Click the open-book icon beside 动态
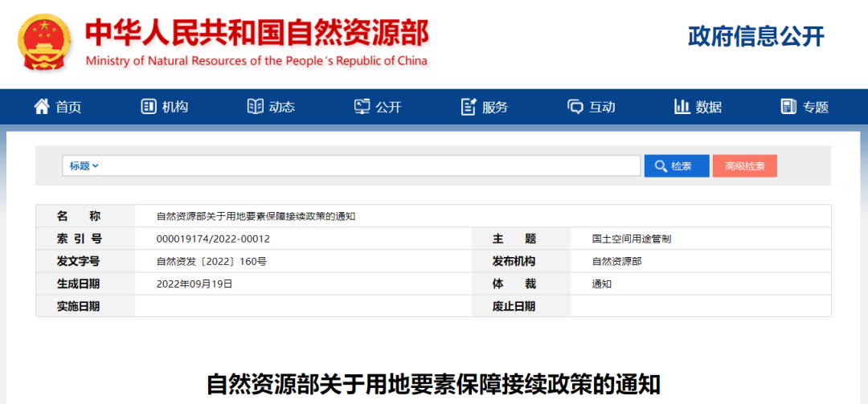 [x=256, y=107]
